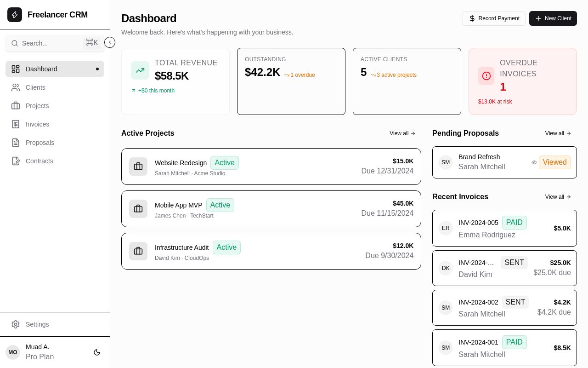View all Active Projects
Viewport: 588px width, 368px height.
click(x=402, y=133)
